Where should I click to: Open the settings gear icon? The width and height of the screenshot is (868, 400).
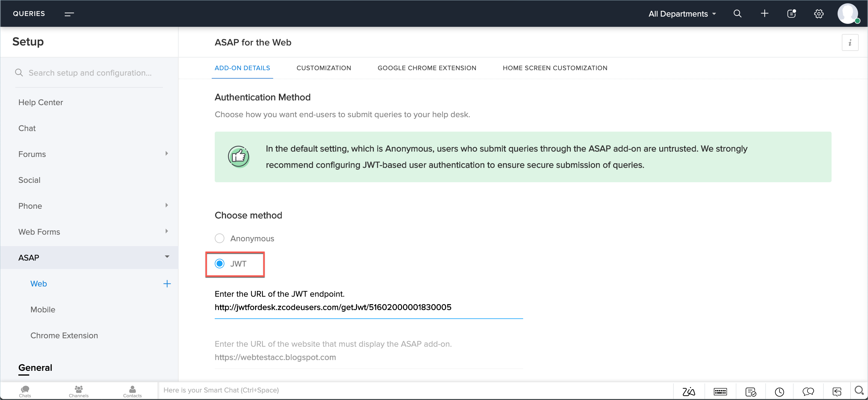point(819,14)
